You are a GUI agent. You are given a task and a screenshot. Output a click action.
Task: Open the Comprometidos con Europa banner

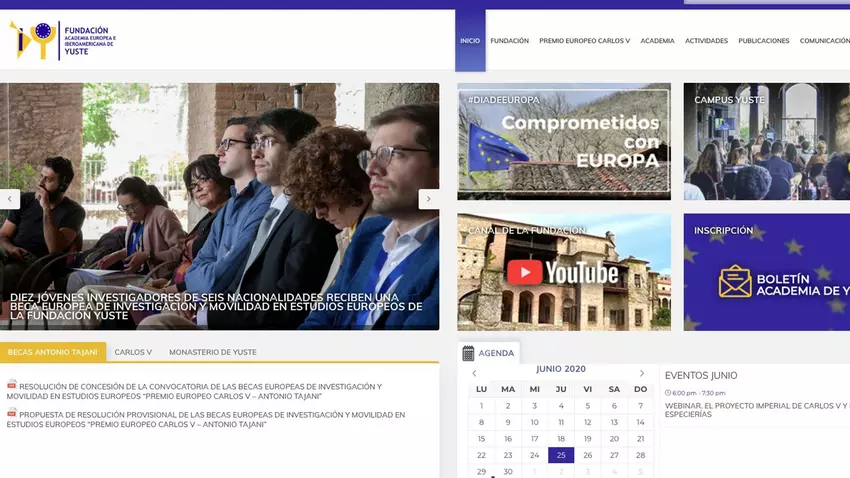564,141
